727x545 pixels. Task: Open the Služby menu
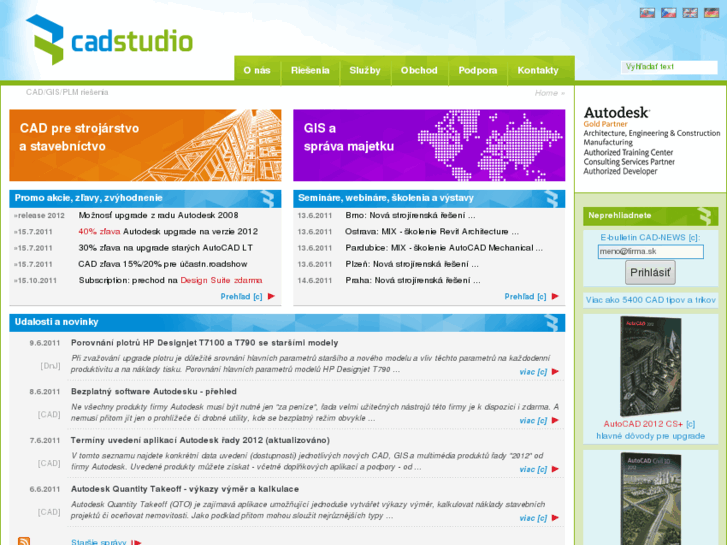(x=365, y=71)
